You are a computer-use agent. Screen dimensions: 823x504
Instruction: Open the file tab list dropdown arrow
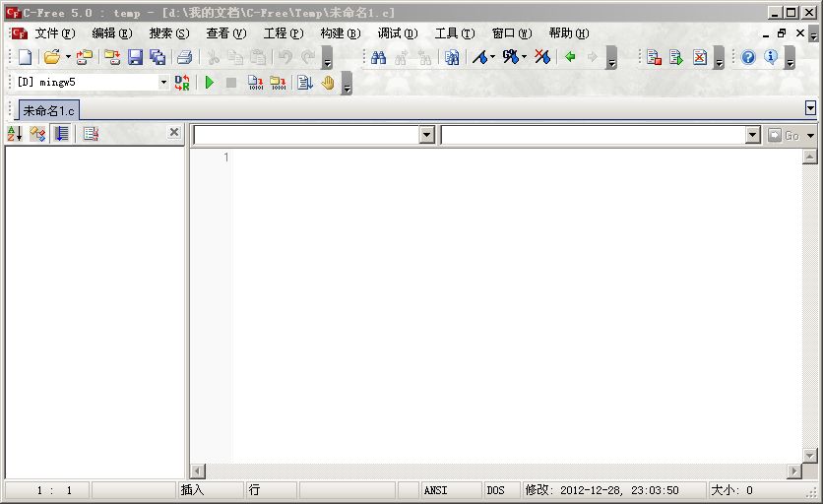click(x=810, y=108)
